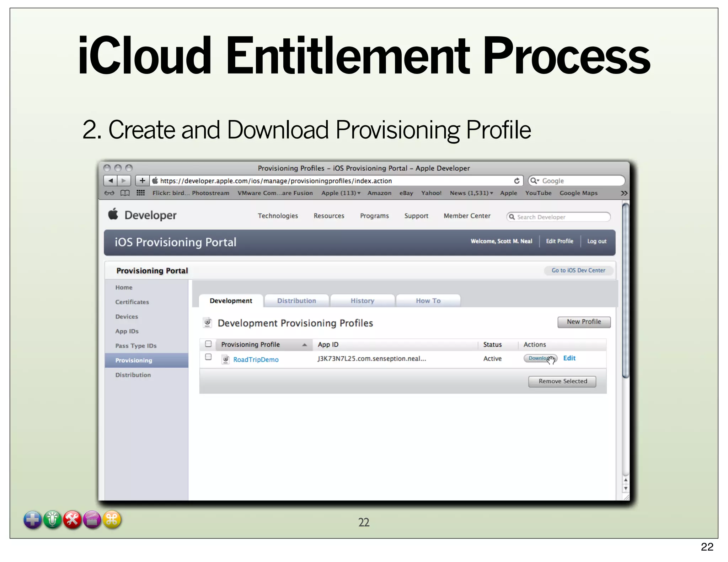Viewport: 728px width, 562px height.
Task: Open the Apple (113) bookmark dropdown
Action: coord(341,193)
